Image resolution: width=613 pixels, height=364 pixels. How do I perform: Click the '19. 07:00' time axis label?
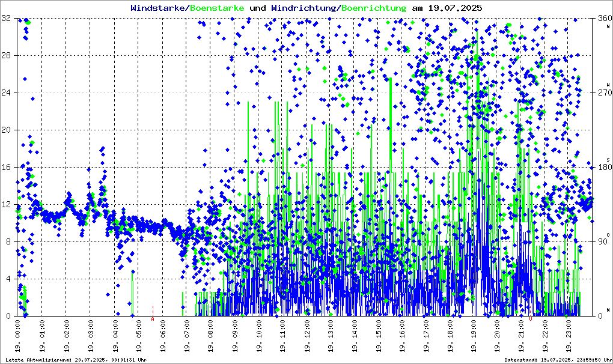[x=186, y=336]
